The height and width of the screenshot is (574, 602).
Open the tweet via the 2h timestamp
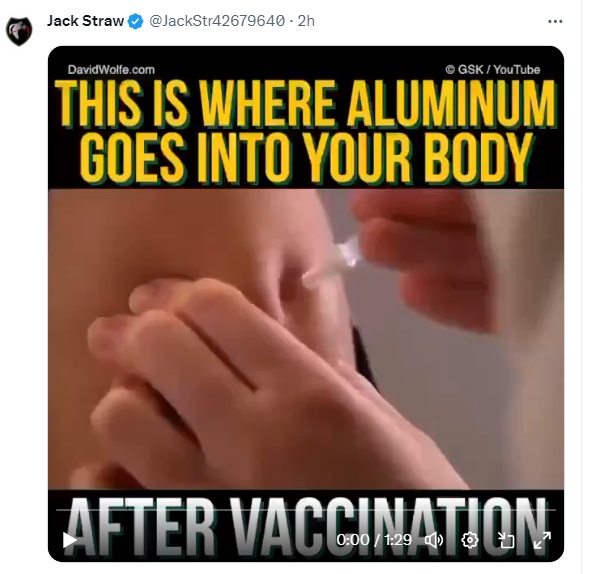(306, 21)
